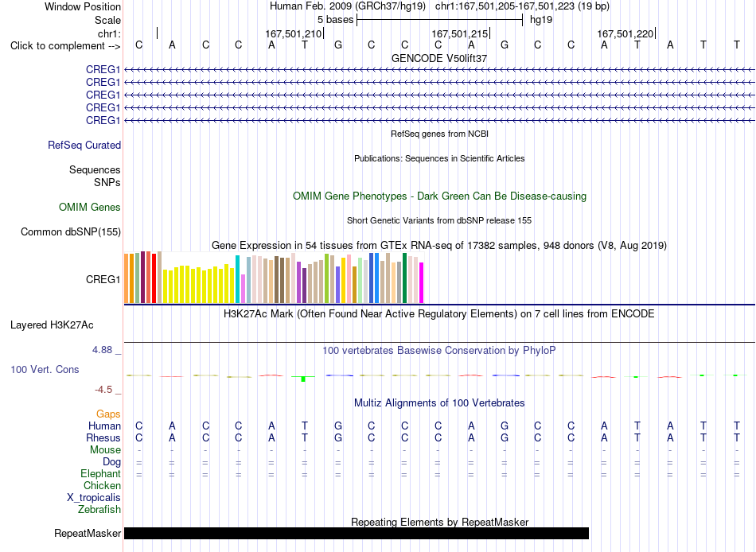Click the 167,501,210 ruler coordinate
Viewport: 756px width, 552px height.
pyautogui.click(x=293, y=33)
